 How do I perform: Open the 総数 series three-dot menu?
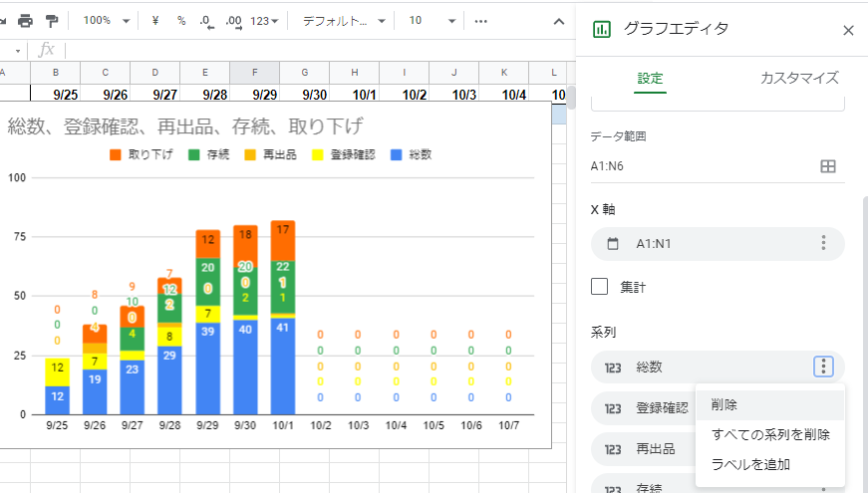[823, 367]
